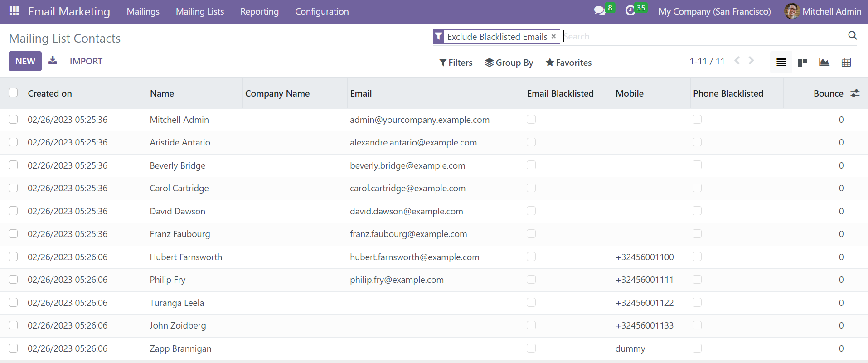Click the IMPORT button
This screenshot has height=363, width=868.
pos(86,61)
